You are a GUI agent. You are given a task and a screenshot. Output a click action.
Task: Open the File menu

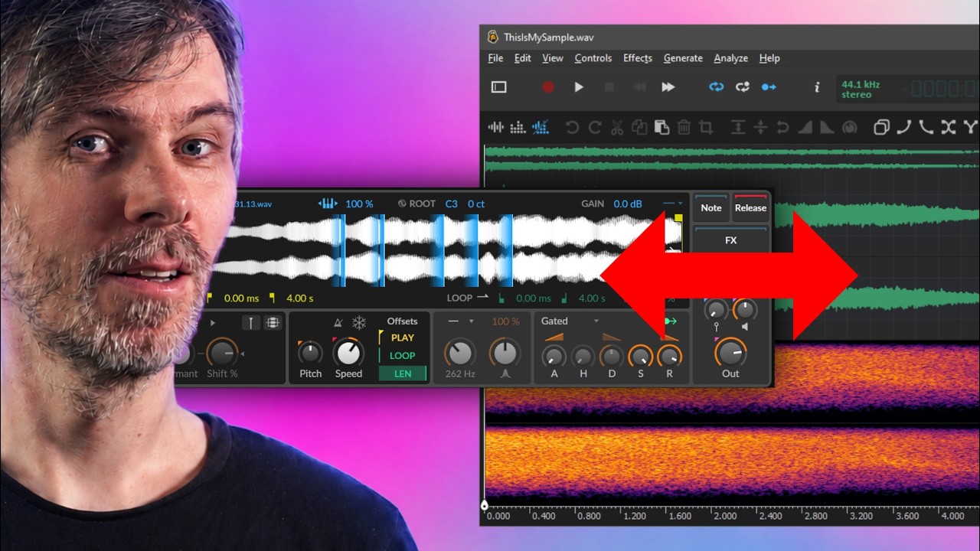495,58
